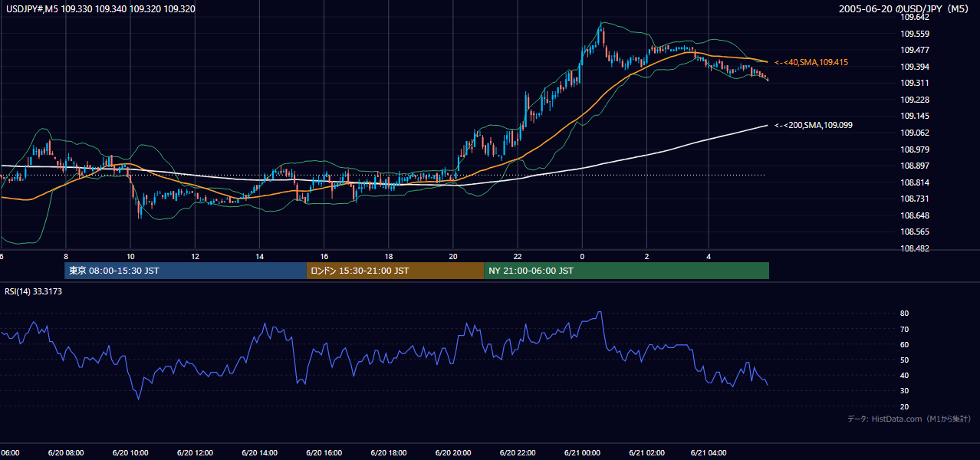Click RSI axis level 80
The width and height of the screenshot is (980, 460).
pos(905,314)
